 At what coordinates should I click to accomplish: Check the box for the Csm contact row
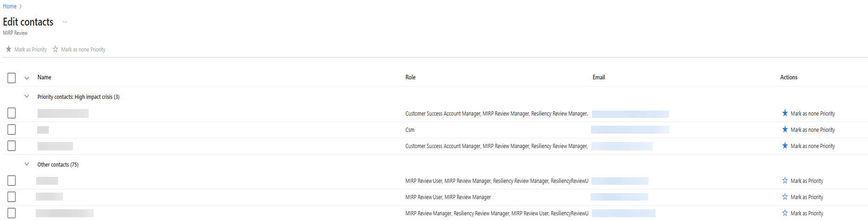point(12,129)
